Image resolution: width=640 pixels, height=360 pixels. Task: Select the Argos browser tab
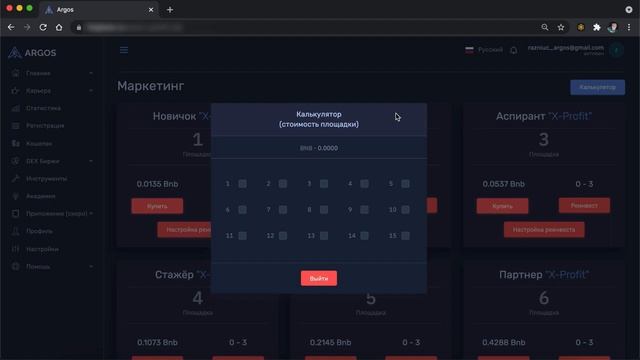[98, 9]
